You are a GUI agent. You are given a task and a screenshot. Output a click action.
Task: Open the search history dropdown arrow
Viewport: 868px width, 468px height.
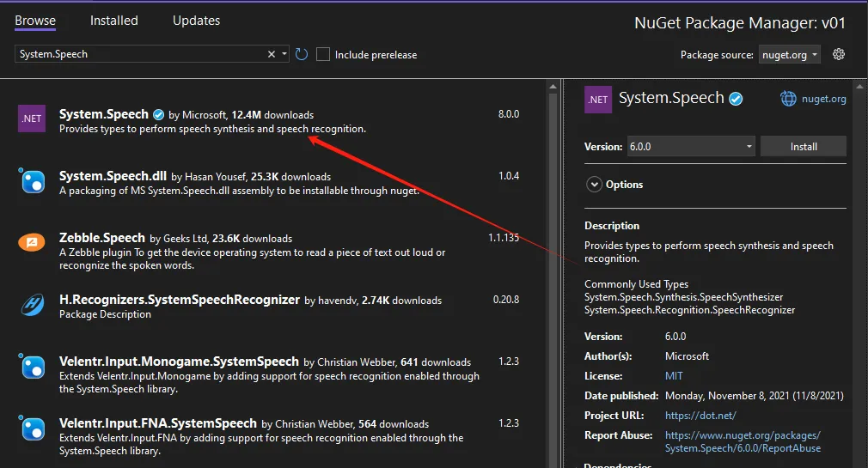pyautogui.click(x=284, y=54)
